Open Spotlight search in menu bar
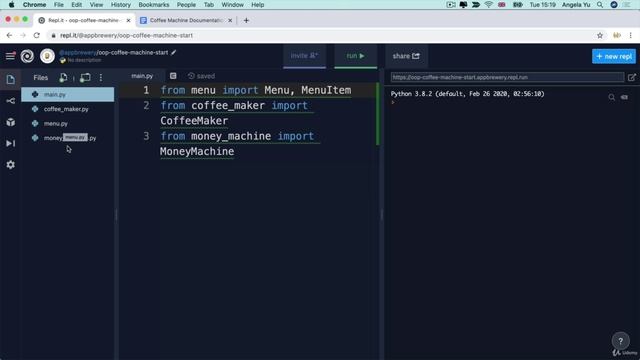Screen dimensions: 640x360 click(600, 4)
